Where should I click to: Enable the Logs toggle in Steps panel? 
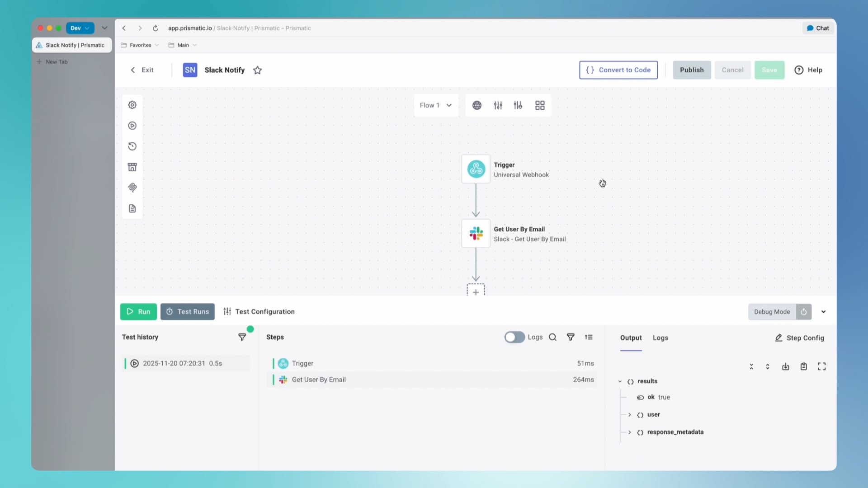[514, 337]
